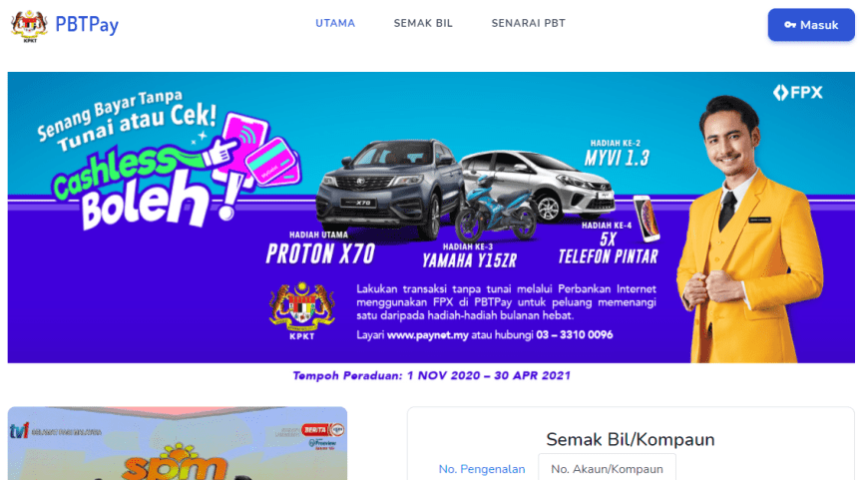Click the KPKT crest logo in header
This screenshot has width=868, height=480.
[x=29, y=26]
